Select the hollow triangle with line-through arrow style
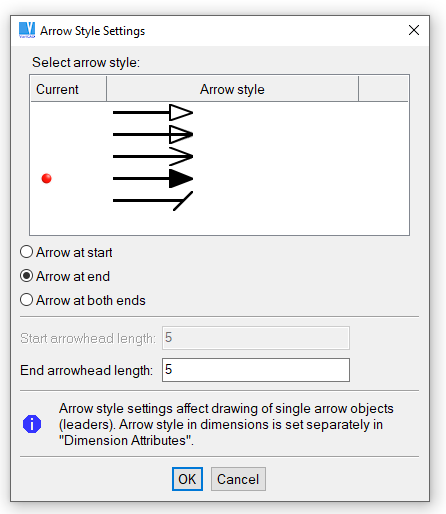This screenshot has width=446, height=514. 153,134
